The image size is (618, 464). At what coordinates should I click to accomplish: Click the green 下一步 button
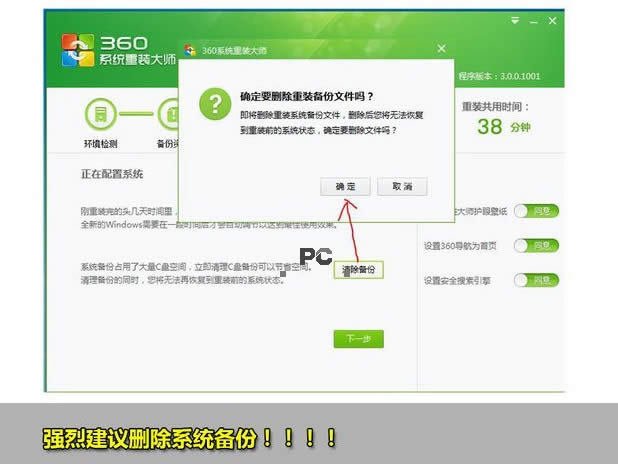(x=358, y=339)
